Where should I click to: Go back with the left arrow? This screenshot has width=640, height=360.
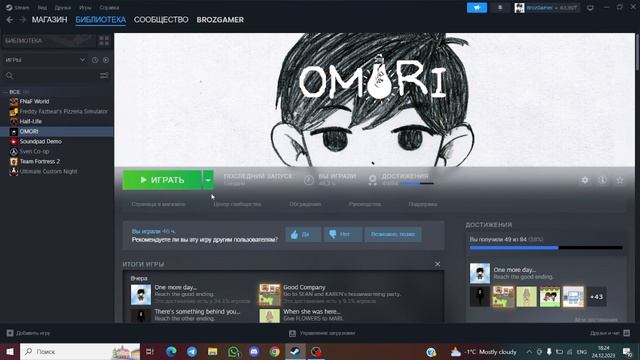(10, 20)
